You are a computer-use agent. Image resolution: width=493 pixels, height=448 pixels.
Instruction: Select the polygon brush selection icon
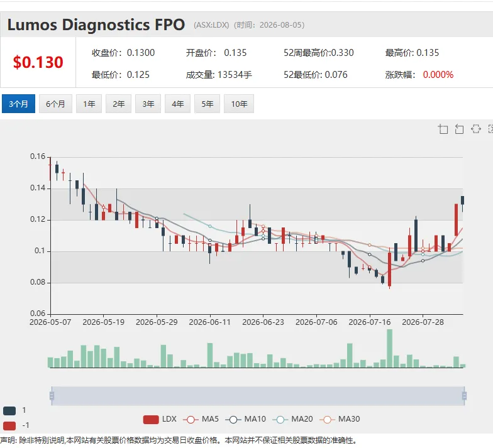(475, 129)
